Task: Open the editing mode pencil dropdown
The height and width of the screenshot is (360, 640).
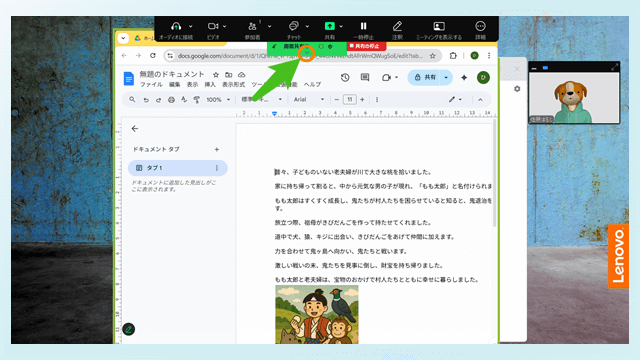Action: pos(456,100)
